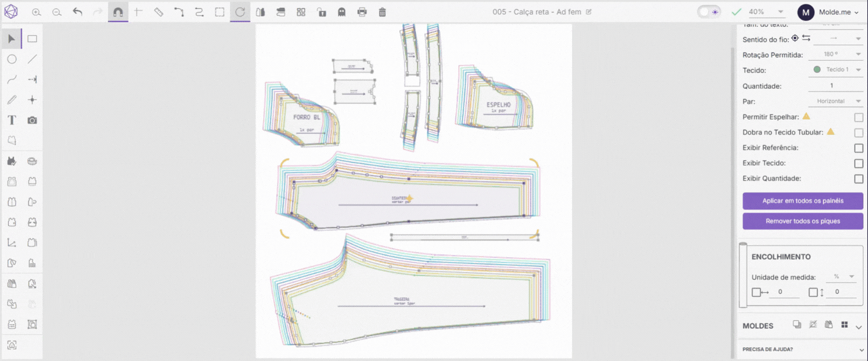Toggle the magnet snap tool
The height and width of the screenshot is (361, 868).
(118, 12)
